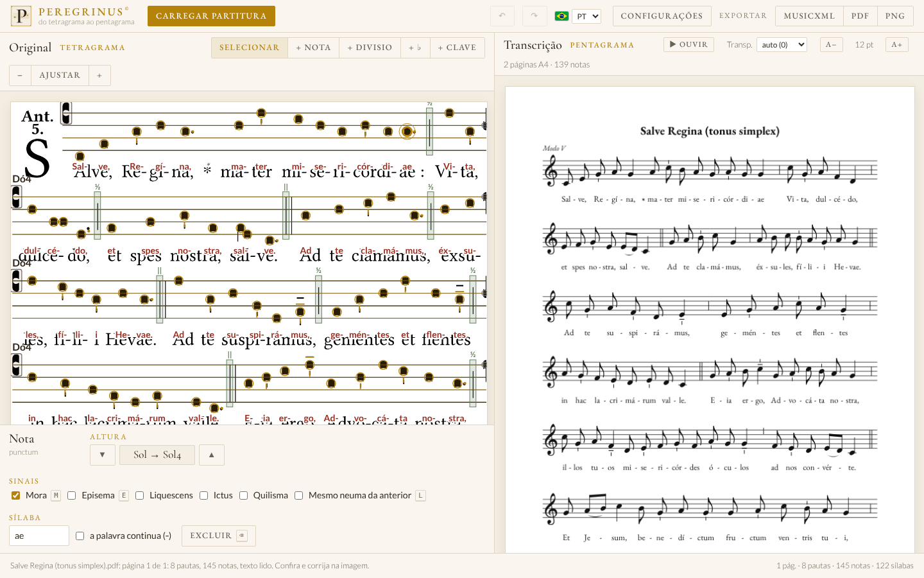Click the Salve Regina title on the transcription page
This screenshot has width=924, height=578.
click(x=710, y=131)
